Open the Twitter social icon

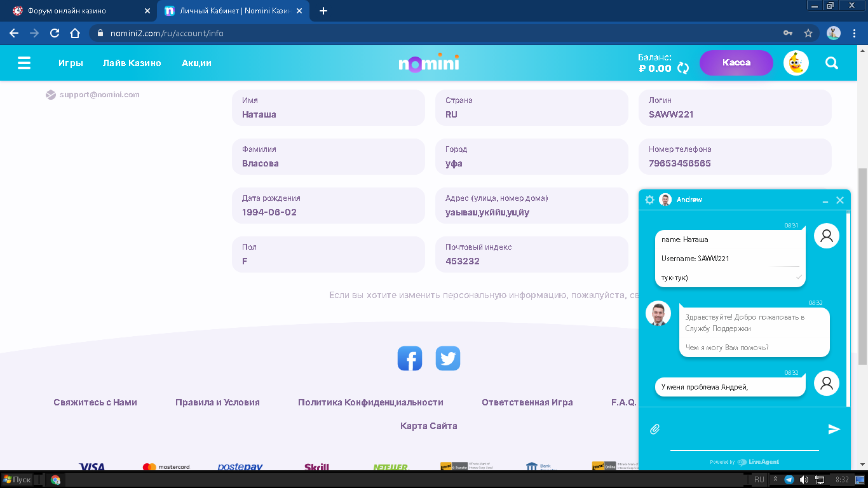click(x=448, y=358)
